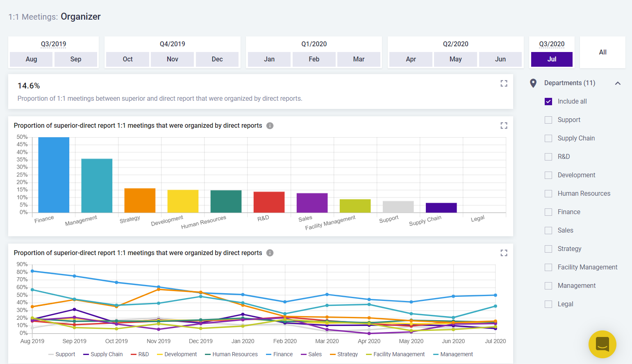This screenshot has height=364, width=632.
Task: Toggle Finance series in line chart legend
Action: [x=279, y=354]
